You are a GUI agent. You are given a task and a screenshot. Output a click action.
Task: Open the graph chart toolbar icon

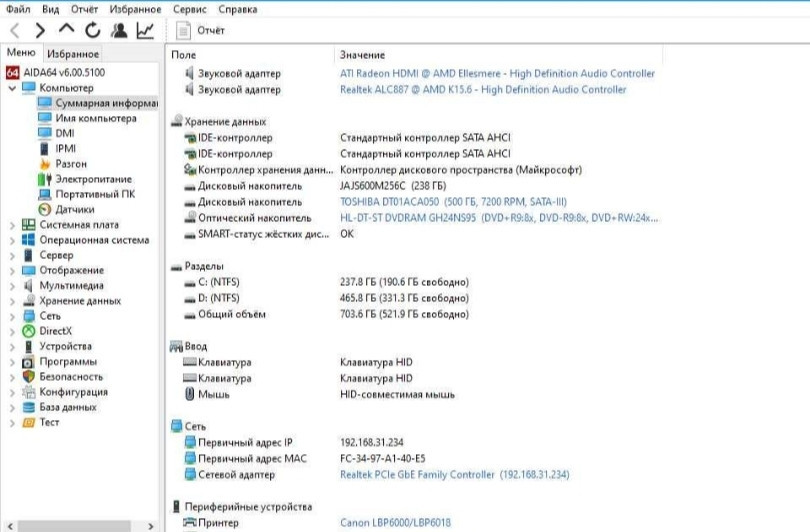(145, 31)
